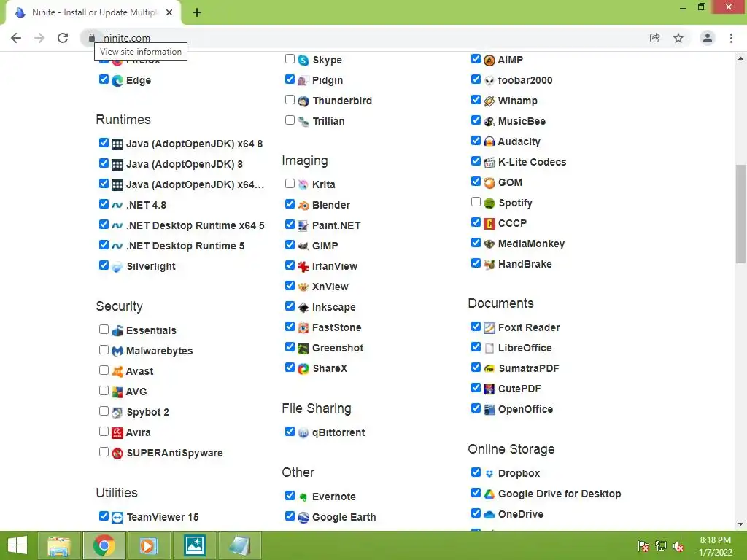Image resolution: width=747 pixels, height=560 pixels.
Task: Click the Silverlight icon
Action: (117, 267)
